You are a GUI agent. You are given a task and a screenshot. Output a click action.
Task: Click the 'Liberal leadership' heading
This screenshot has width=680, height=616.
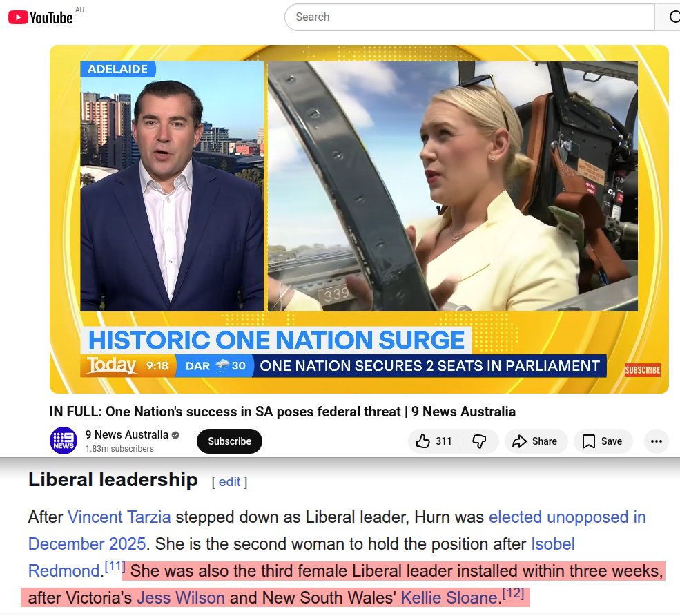pos(113,480)
